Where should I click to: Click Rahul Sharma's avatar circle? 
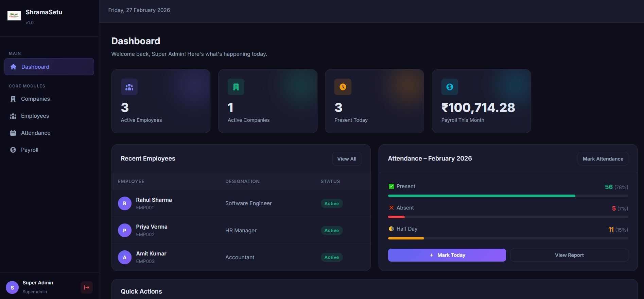(125, 203)
